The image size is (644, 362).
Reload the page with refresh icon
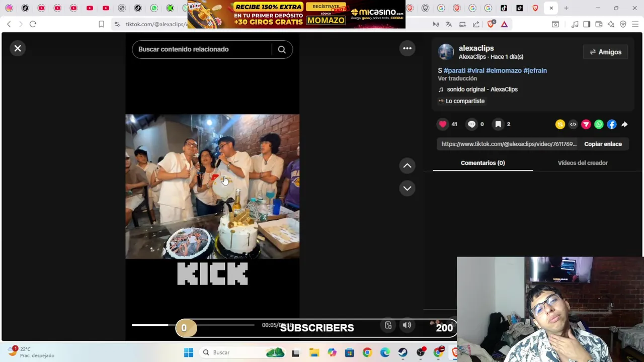coord(33,24)
